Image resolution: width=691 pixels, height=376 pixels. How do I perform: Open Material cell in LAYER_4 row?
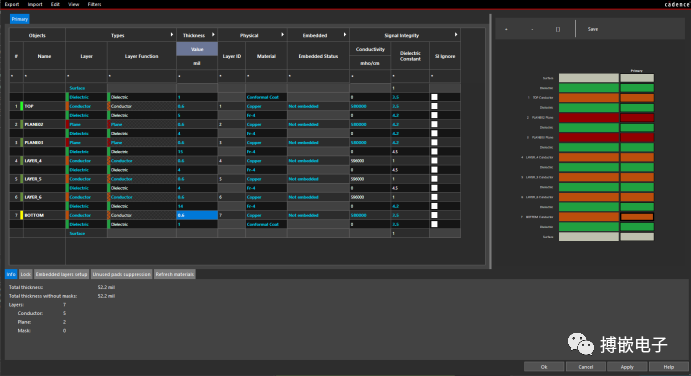(266, 160)
